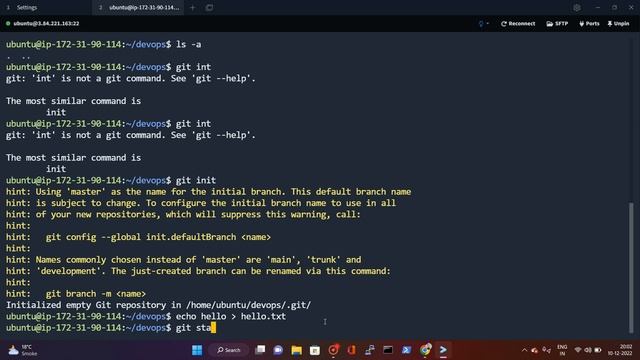
Task: Click the 'git init' command line
Action: [111, 180]
